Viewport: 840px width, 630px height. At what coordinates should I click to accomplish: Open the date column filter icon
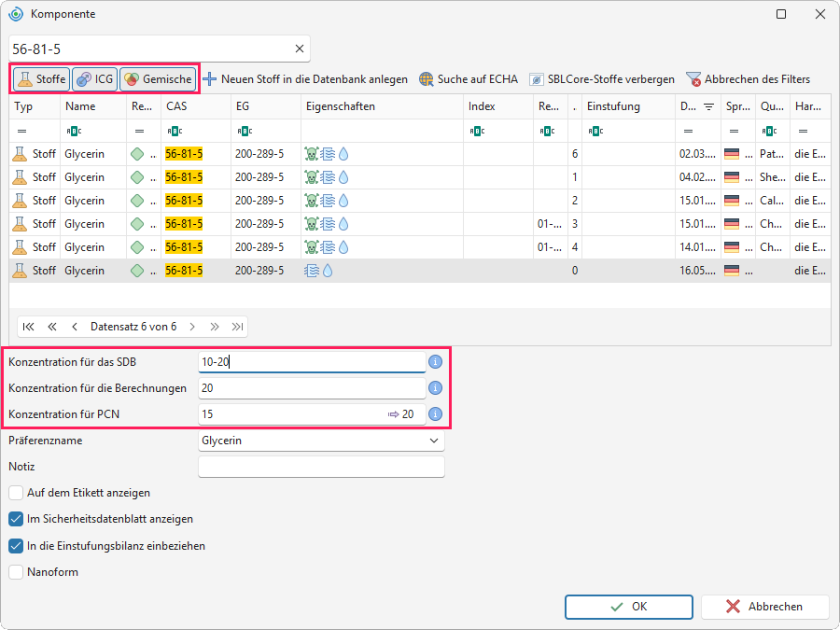coord(708,106)
